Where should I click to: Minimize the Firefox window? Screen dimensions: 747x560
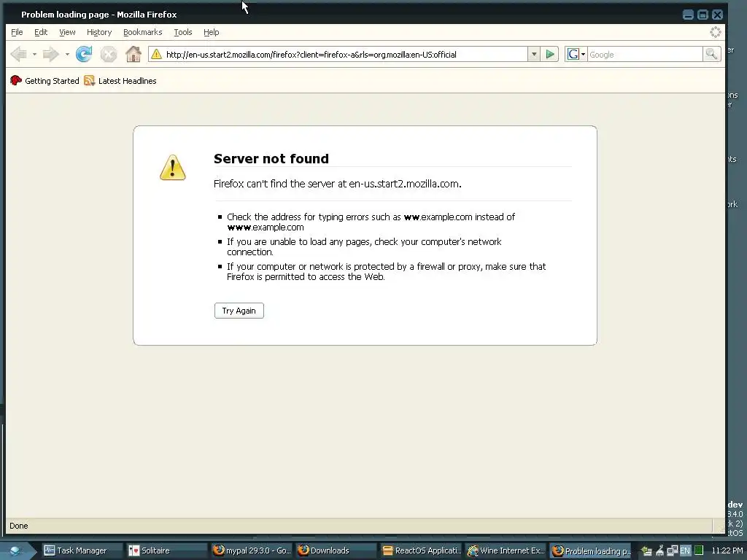(x=688, y=15)
